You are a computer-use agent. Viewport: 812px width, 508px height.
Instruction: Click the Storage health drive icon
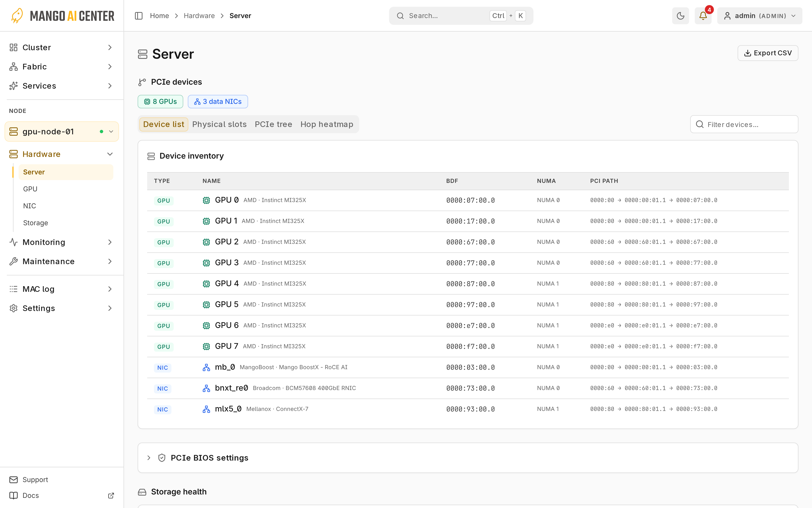(x=142, y=492)
